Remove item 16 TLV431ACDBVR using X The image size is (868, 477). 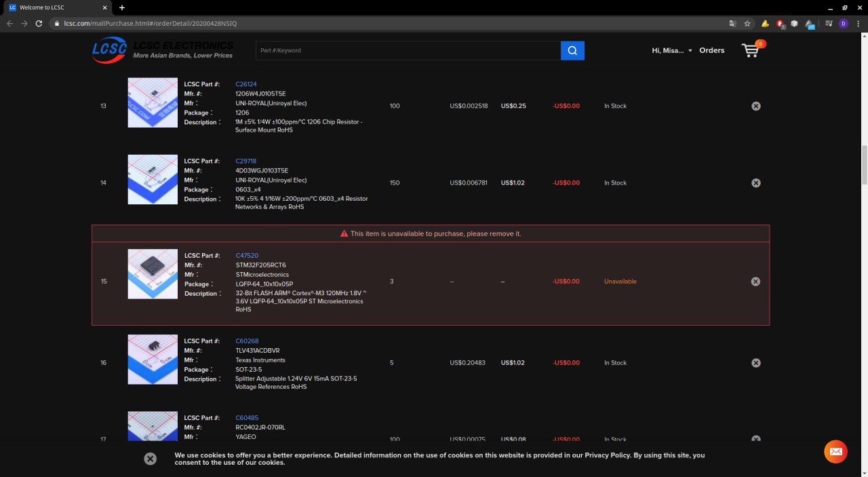756,363
